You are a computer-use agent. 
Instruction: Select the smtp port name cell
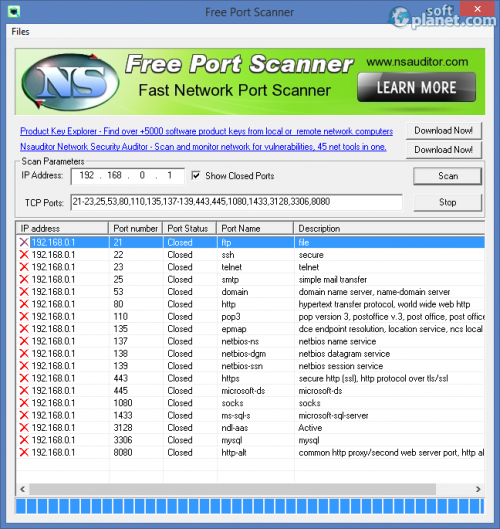(x=230, y=279)
